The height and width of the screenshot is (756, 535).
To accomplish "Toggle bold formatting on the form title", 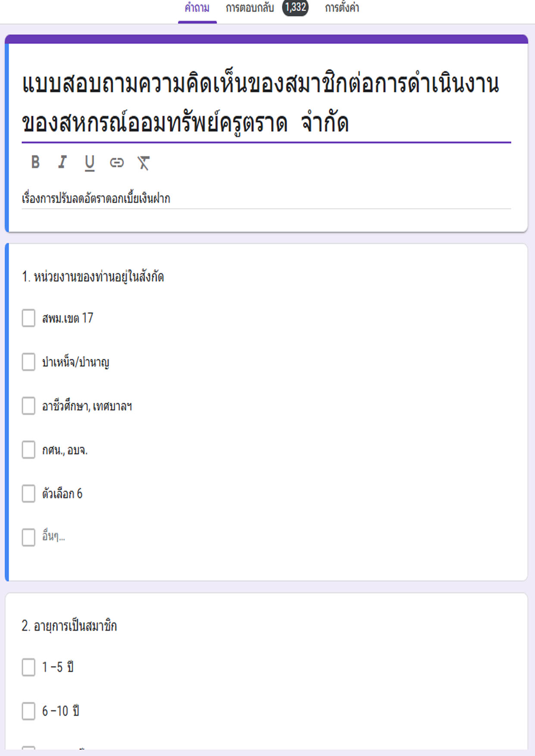I will (x=35, y=162).
